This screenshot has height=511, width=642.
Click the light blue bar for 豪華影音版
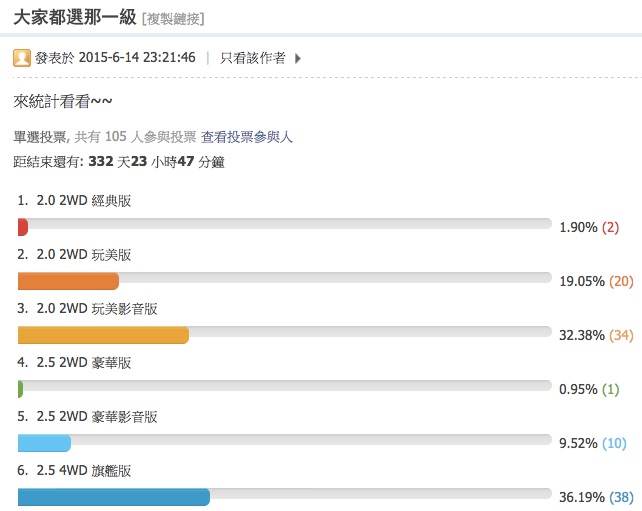coord(44,443)
